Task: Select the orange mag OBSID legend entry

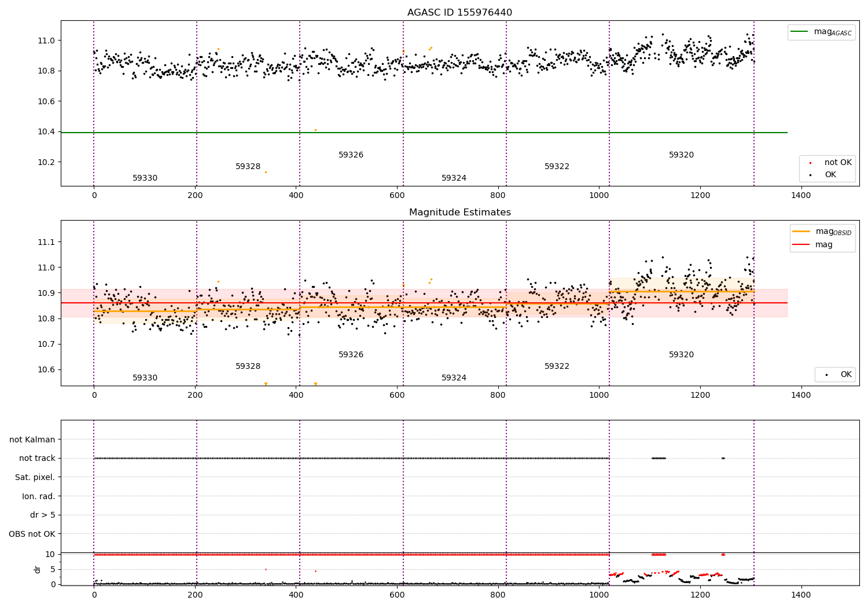Action: 822,232
